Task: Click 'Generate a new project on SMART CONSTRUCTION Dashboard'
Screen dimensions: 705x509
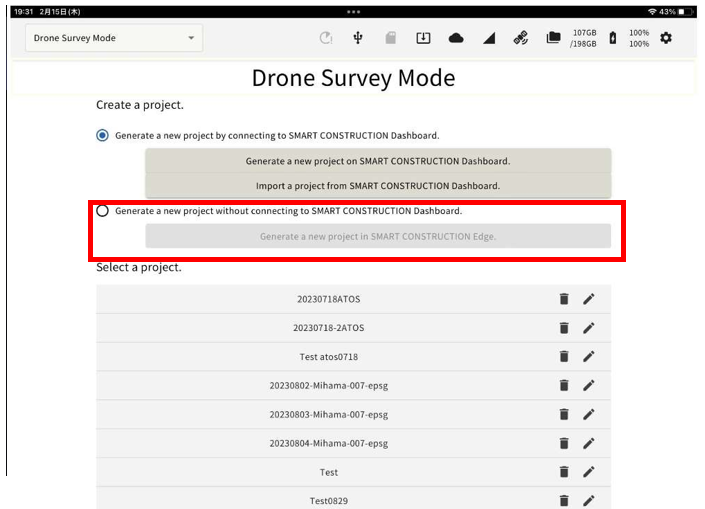Action: point(378,161)
